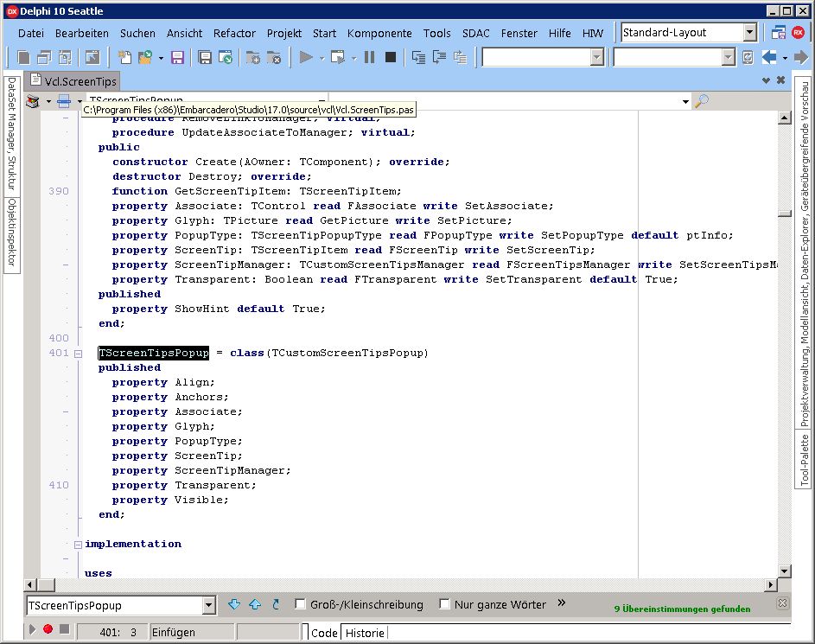Click the Forward navigation arrow
Image resolution: width=815 pixels, height=644 pixels.
(801, 57)
